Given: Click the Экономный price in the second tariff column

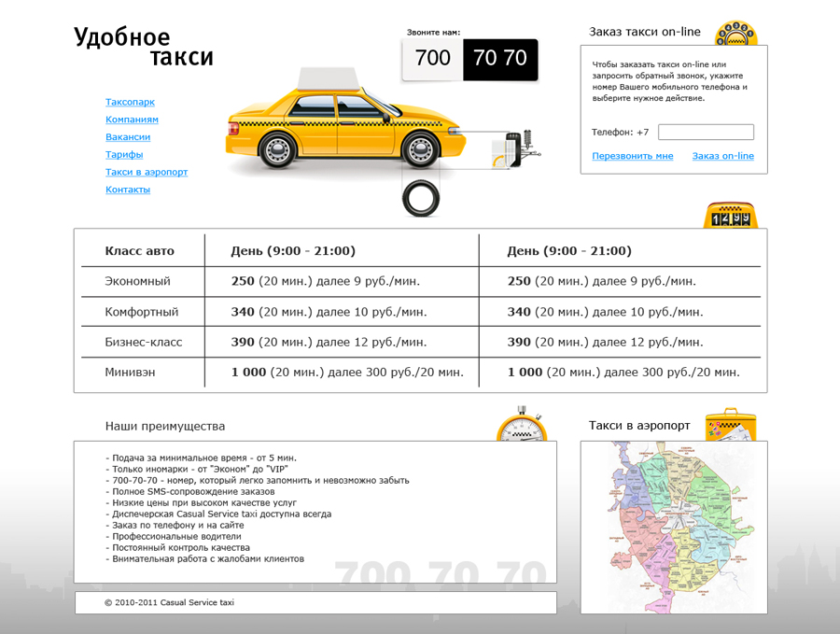Looking at the screenshot, I should 602,281.
